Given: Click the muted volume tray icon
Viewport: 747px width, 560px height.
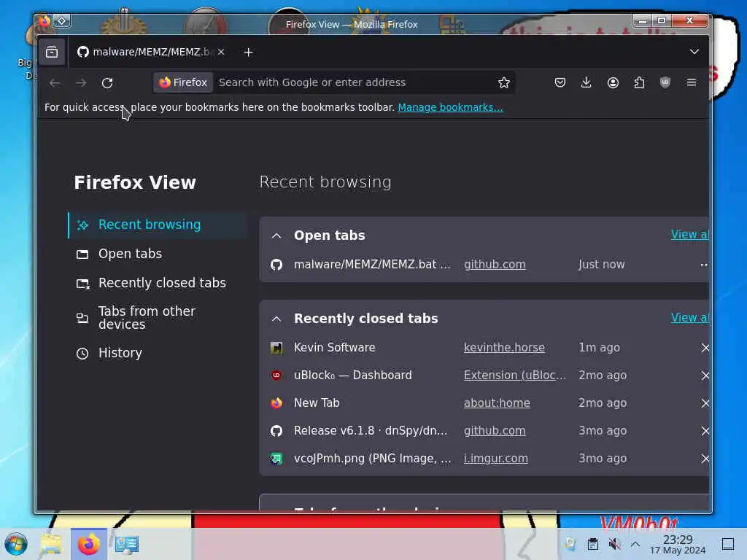Looking at the screenshot, I should [614, 544].
